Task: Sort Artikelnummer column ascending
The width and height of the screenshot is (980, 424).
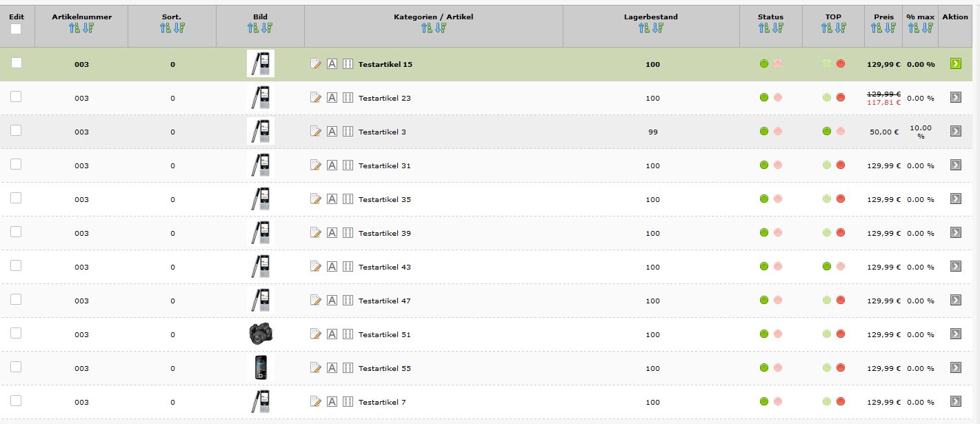Action: 74,28
